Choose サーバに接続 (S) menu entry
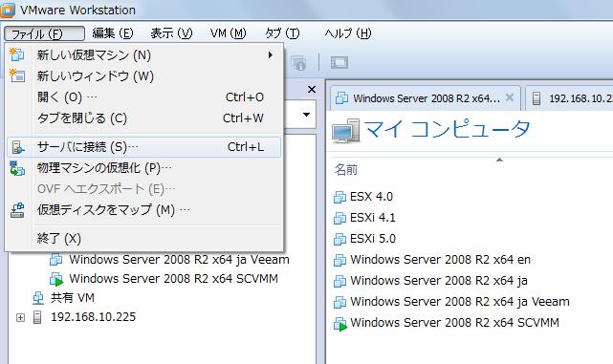This screenshot has width=613, height=364. [x=143, y=147]
